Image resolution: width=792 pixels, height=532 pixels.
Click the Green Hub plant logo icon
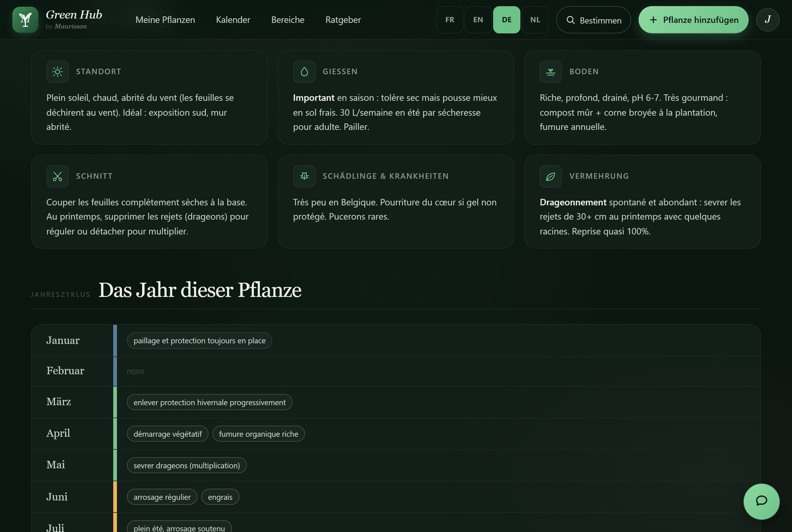pyautogui.click(x=25, y=20)
